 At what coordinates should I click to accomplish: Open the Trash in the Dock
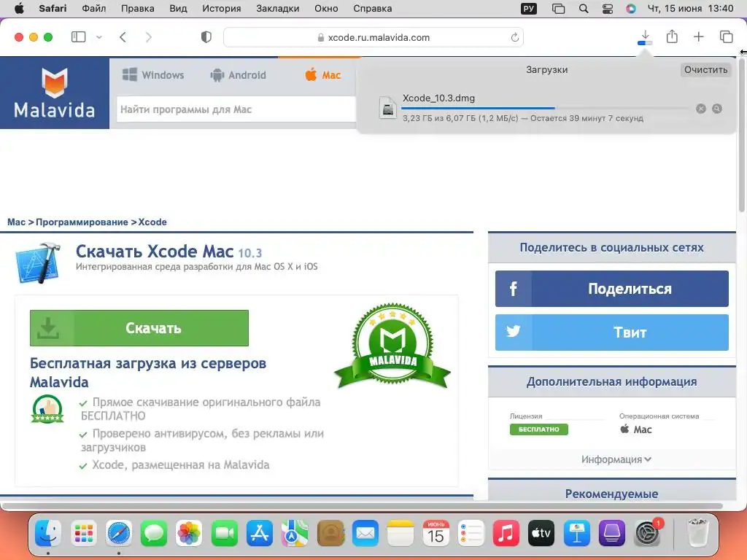[x=698, y=533]
